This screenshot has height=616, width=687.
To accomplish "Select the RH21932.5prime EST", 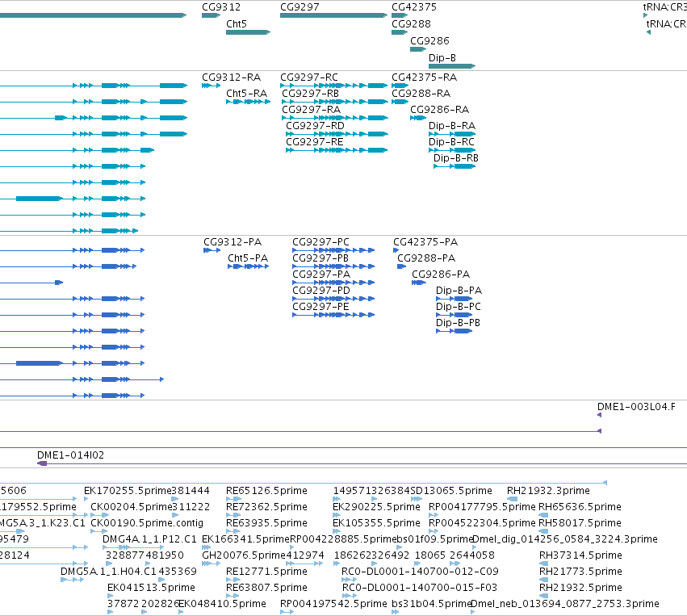I will [x=544, y=596].
